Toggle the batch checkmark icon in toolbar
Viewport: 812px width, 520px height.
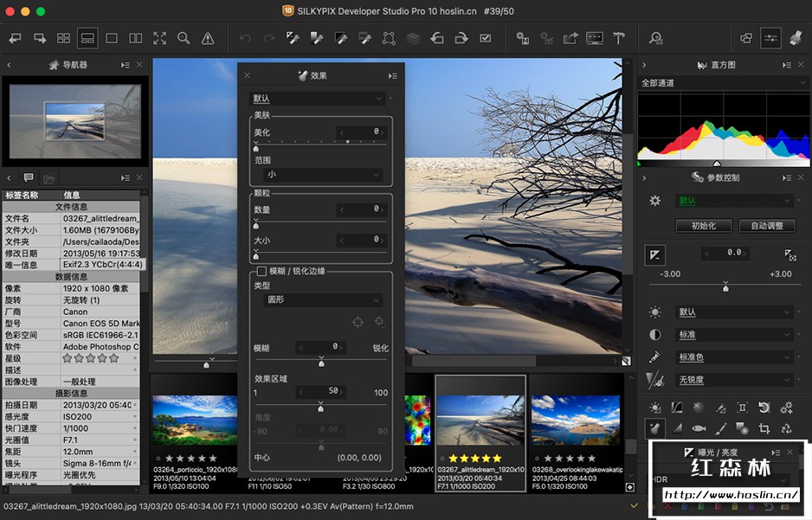pyautogui.click(x=486, y=38)
